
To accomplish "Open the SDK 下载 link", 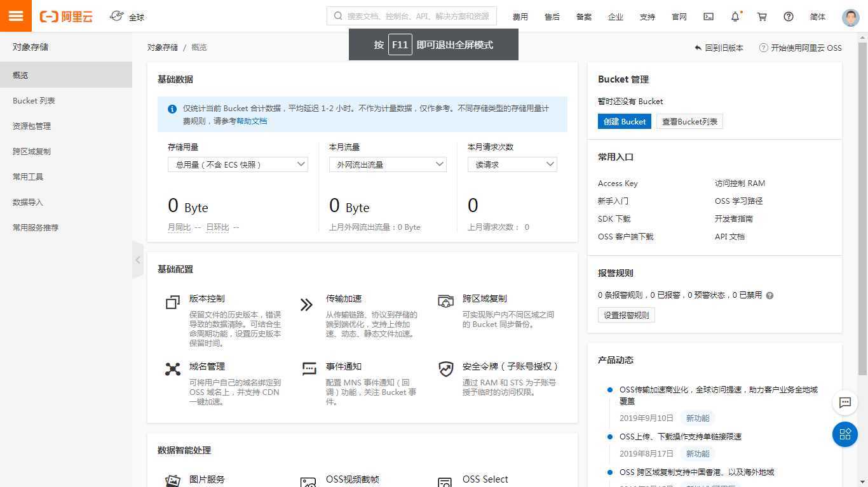I will (x=614, y=218).
